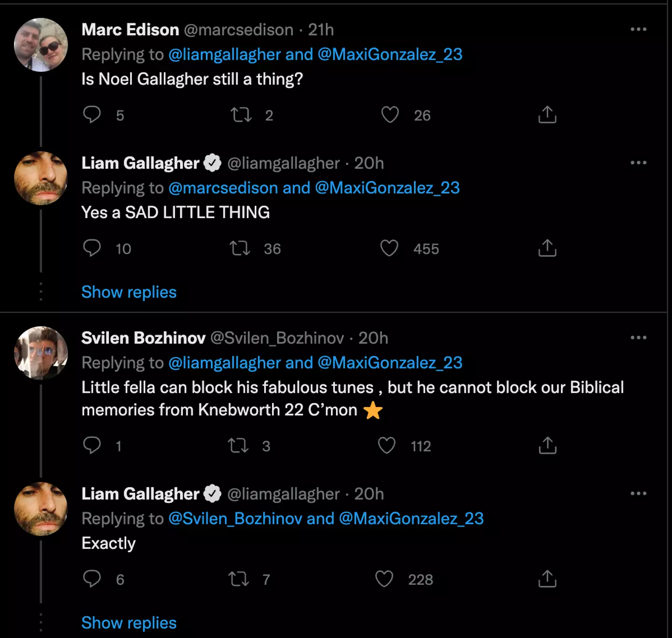The image size is (672, 638).
Task: Open the @marcsedison mention link
Action: 223,188
